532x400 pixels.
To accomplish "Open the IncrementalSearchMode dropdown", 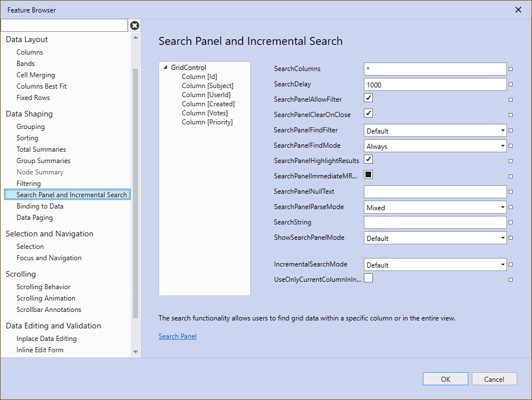I will (501, 264).
